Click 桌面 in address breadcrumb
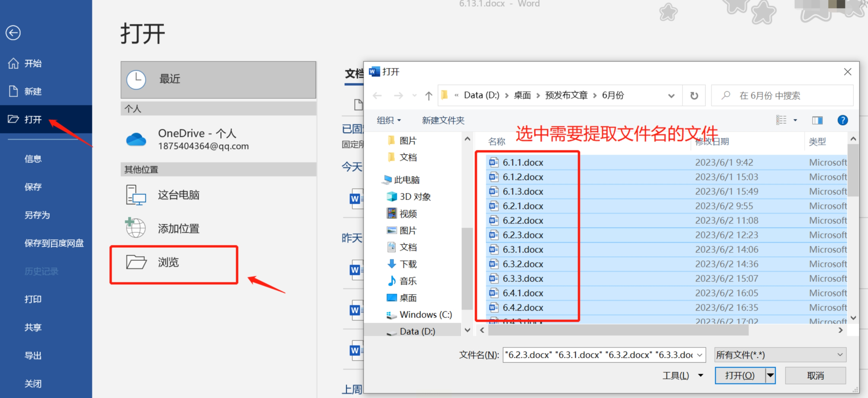Screen dimensions: 868x398 tap(522, 95)
